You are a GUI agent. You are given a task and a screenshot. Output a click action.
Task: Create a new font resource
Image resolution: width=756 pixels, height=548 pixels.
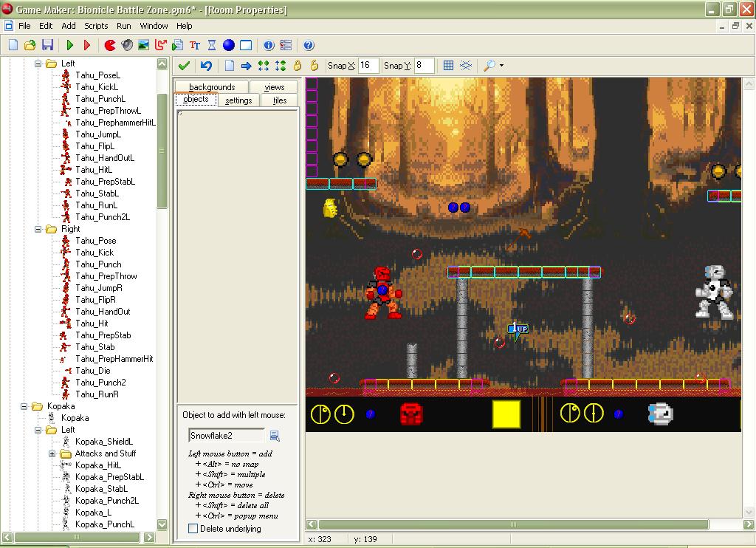point(195,45)
